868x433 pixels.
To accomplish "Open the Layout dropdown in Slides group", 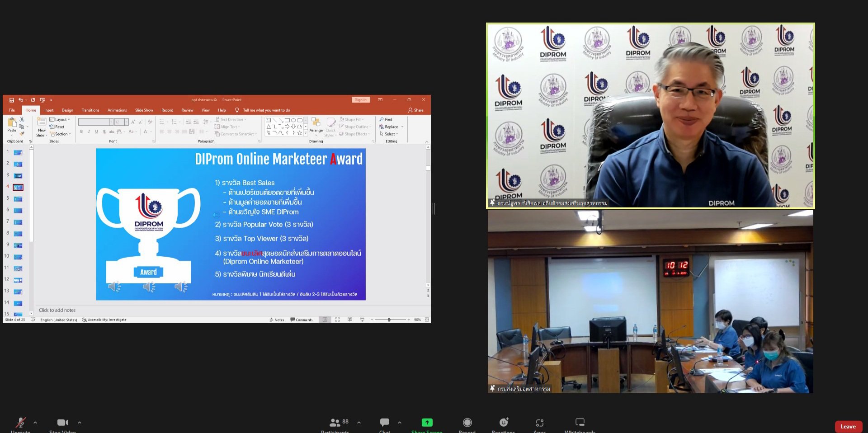I will coord(60,119).
